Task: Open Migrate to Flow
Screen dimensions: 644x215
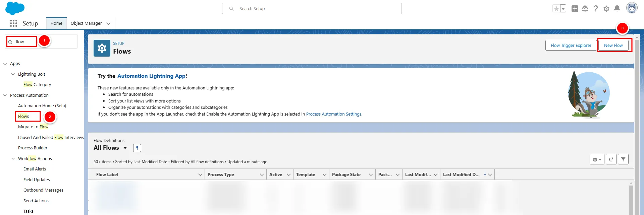Action: click(x=33, y=127)
